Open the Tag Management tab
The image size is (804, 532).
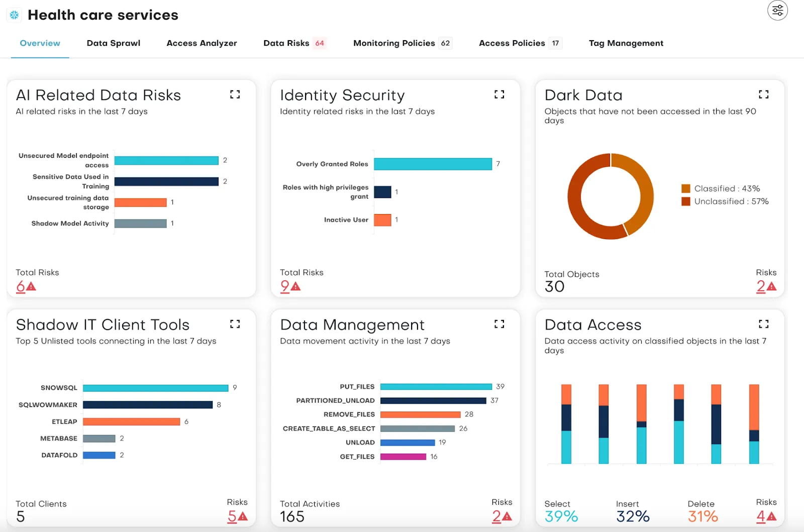[x=626, y=43]
